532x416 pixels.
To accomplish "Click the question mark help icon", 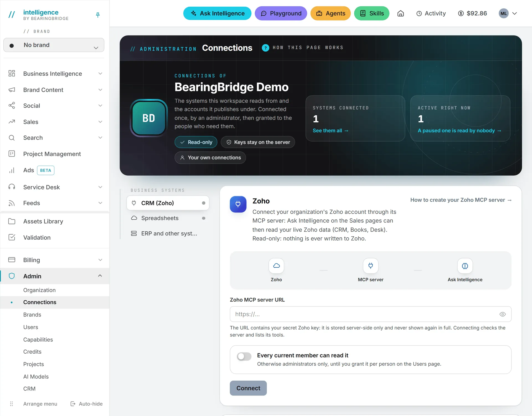I will pyautogui.click(x=265, y=48).
